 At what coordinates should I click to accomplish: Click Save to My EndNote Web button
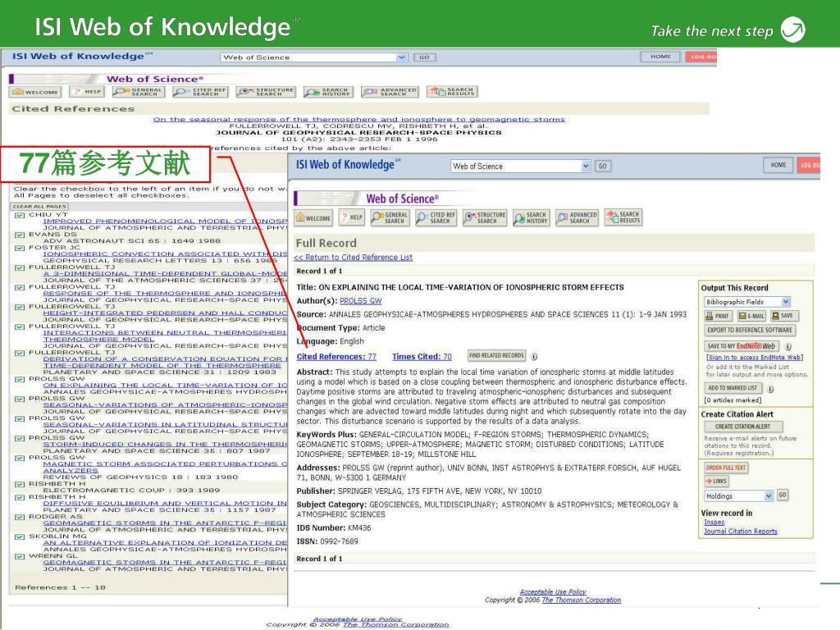(742, 346)
